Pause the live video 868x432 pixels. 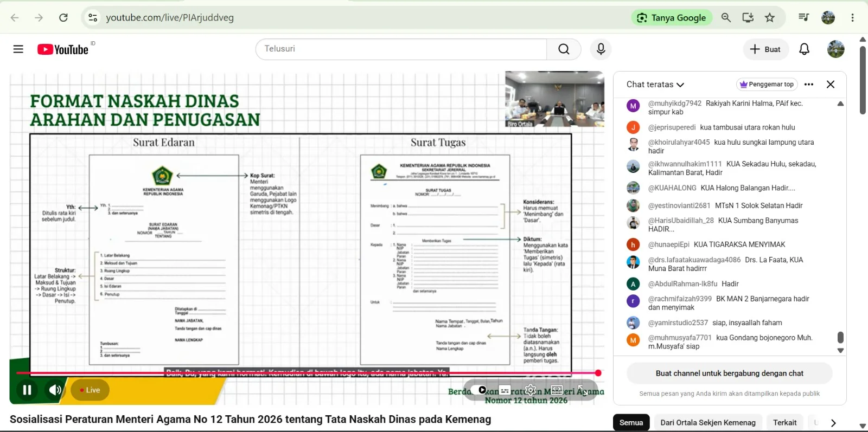tap(27, 390)
